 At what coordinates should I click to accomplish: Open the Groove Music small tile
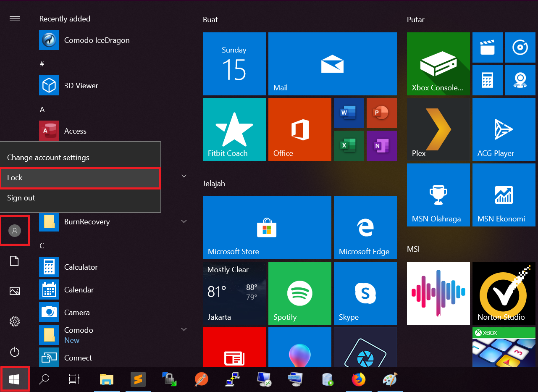point(520,47)
